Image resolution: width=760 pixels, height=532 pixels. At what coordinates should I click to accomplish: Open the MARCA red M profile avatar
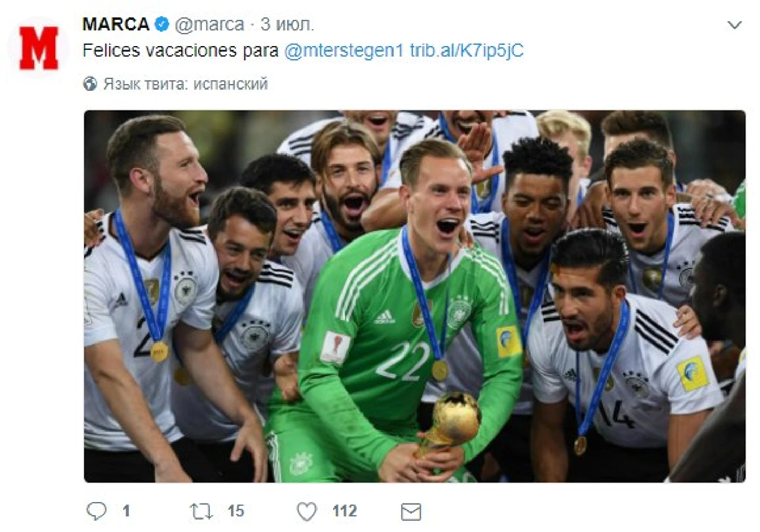[x=39, y=48]
